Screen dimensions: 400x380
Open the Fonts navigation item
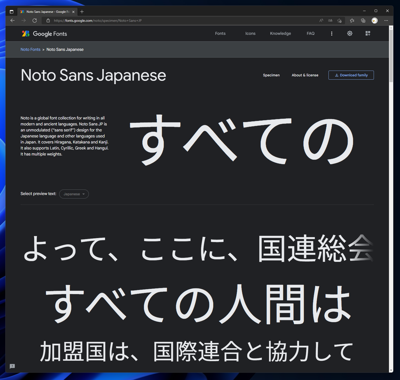(x=220, y=34)
